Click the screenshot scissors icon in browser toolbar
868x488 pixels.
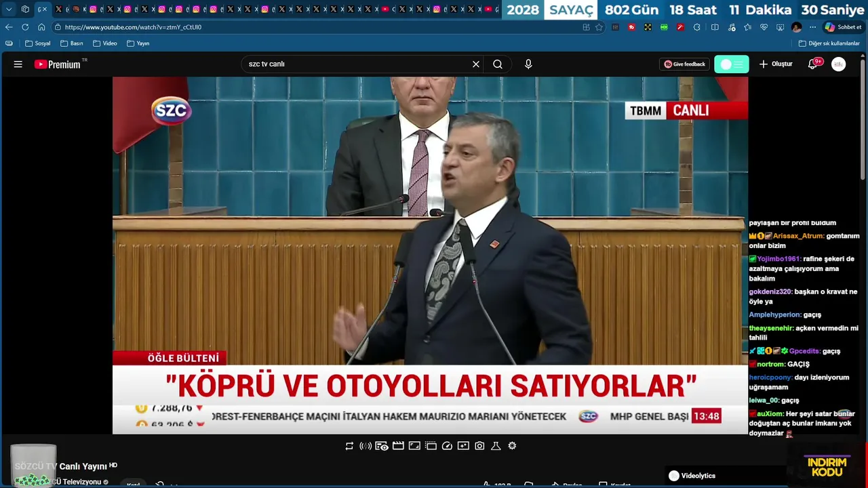780,27
